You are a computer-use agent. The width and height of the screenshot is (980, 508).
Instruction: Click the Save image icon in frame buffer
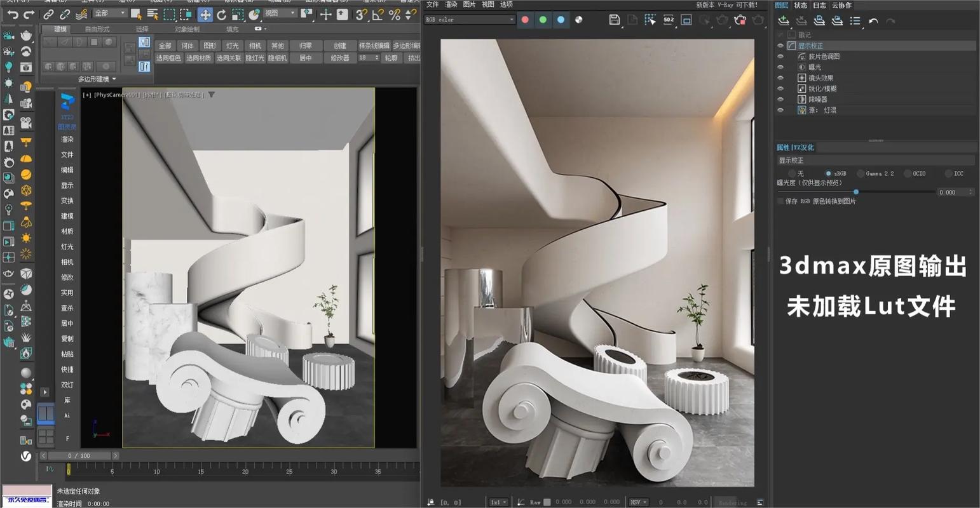click(614, 20)
